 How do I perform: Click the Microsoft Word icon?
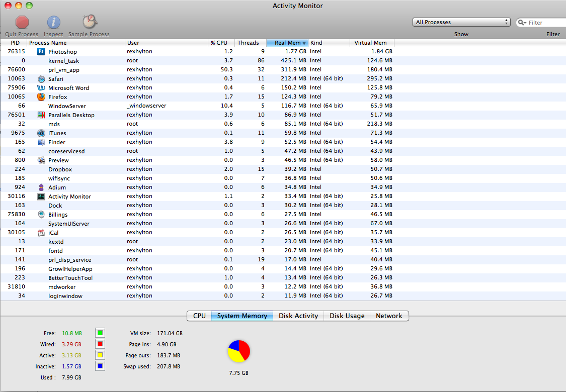pos(41,87)
